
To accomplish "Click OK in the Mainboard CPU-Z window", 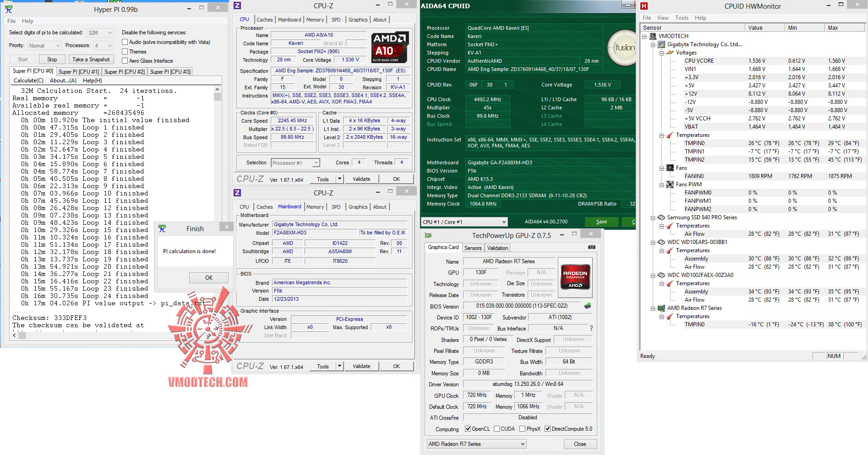I will click(396, 366).
